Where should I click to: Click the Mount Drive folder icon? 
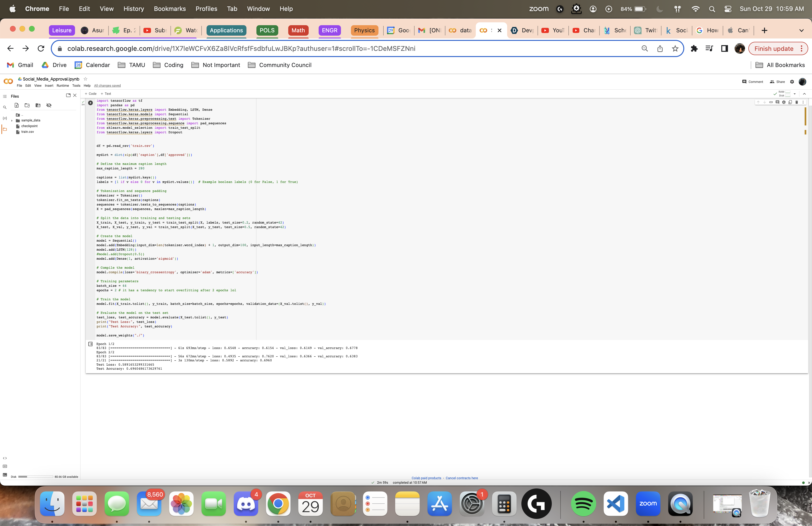pos(38,105)
